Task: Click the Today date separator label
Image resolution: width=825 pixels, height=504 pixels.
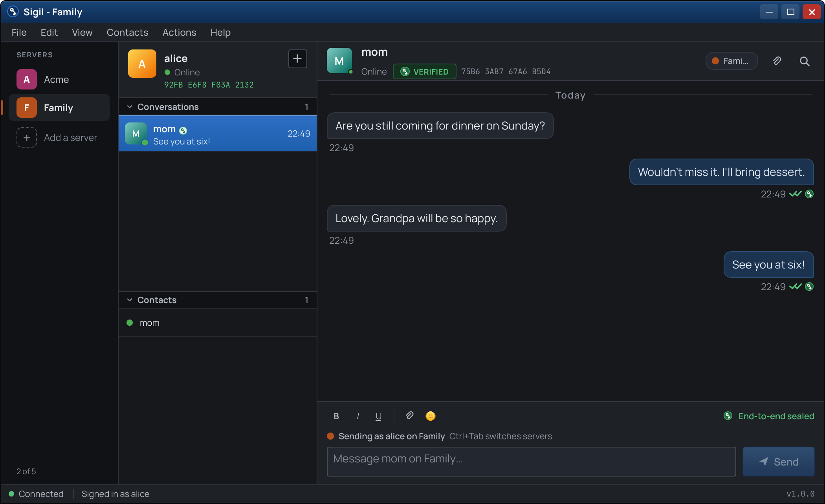Action: point(570,95)
